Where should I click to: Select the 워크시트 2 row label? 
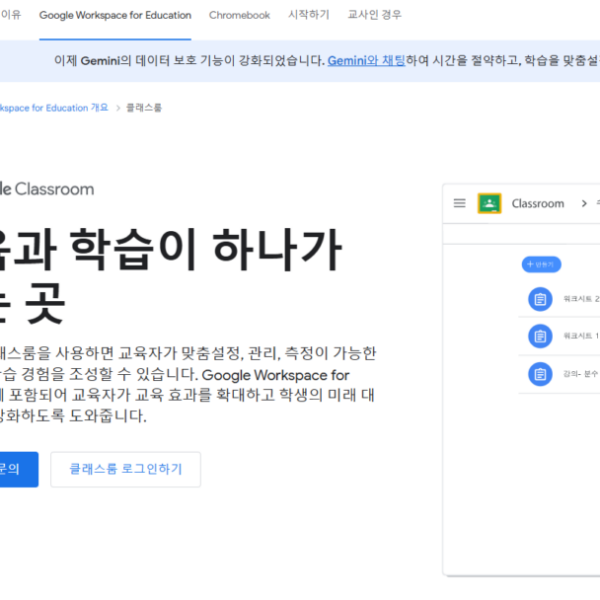coord(581,299)
